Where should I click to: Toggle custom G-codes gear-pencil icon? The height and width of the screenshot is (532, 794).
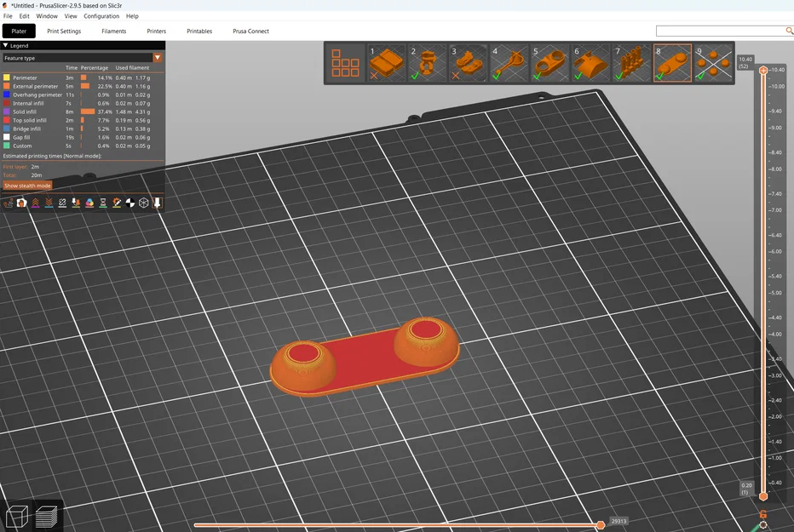pyautogui.click(x=117, y=203)
